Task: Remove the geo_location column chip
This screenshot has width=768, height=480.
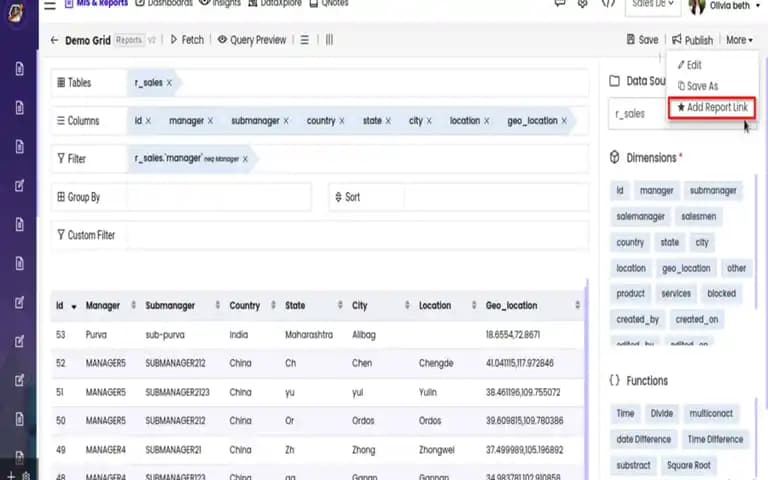Action: pyautogui.click(x=564, y=120)
